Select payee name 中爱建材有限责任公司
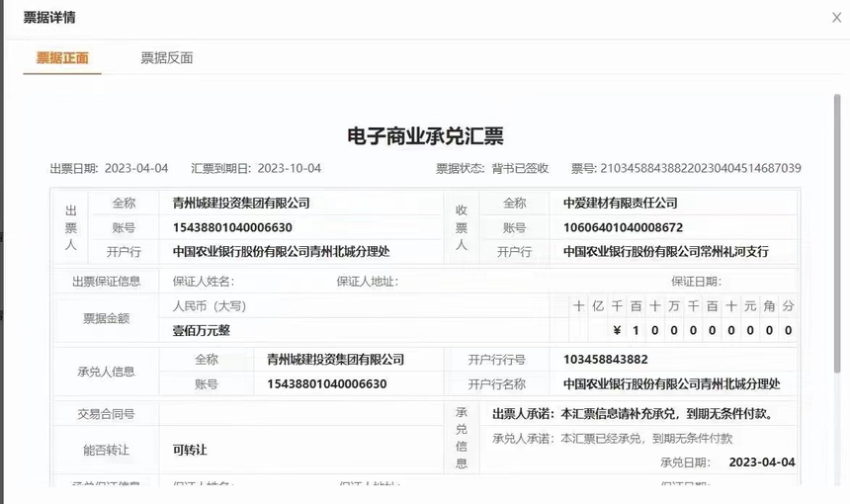This screenshot has height=504, width=850. click(x=621, y=204)
